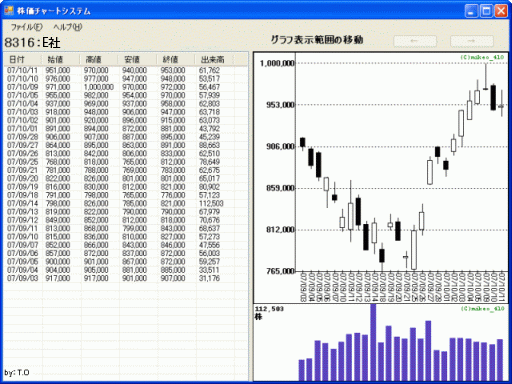This screenshot has width=512, height=384.
Task: Click the app icon in title bar
Action: tap(9, 11)
